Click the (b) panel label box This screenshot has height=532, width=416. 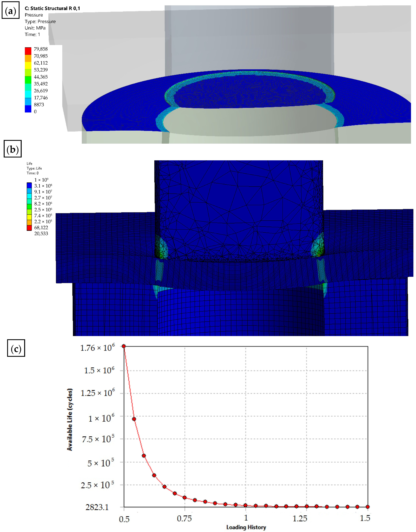point(13,149)
